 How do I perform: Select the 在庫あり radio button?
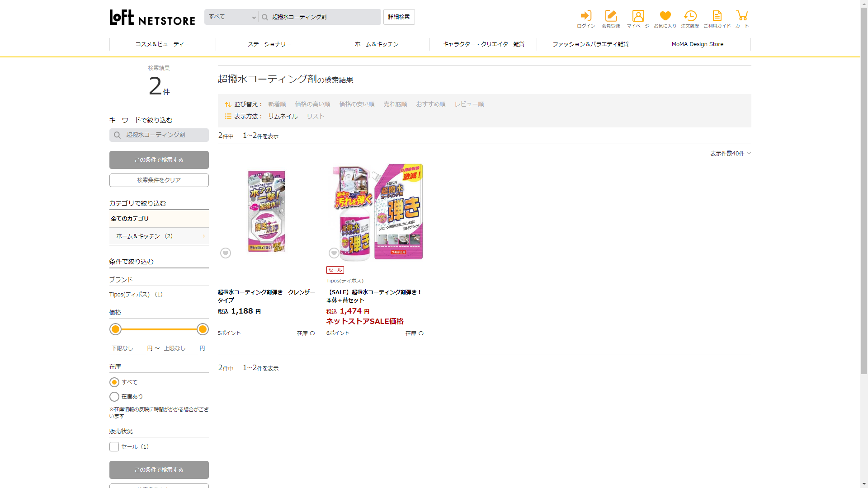(114, 397)
